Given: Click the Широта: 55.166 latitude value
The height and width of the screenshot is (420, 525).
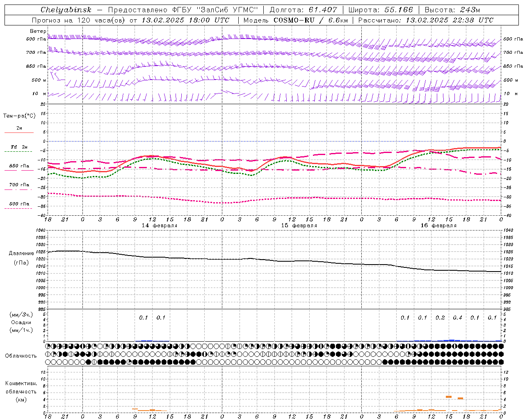Looking at the screenshot, I should click(x=381, y=9).
